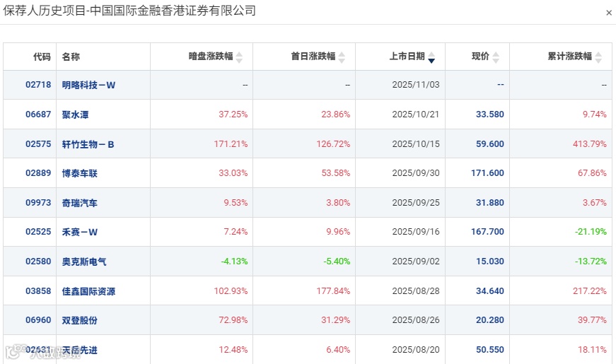This screenshot has width=616, height=364.
Task: Click current price 59.600
Action: click(490, 143)
